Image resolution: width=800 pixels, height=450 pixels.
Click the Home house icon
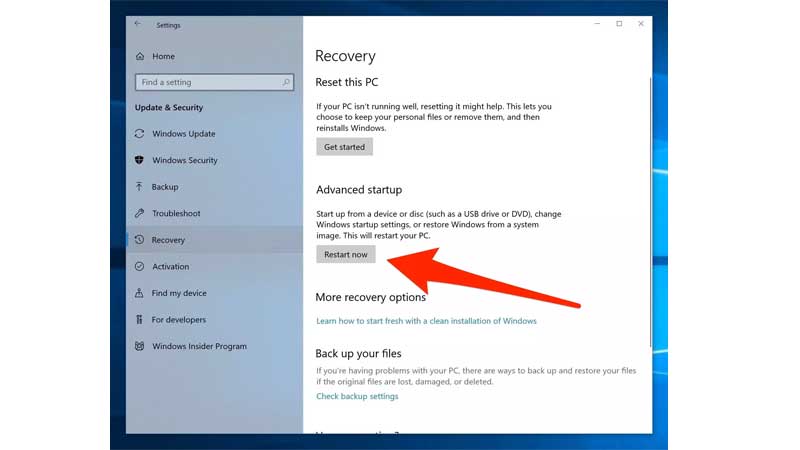[140, 56]
